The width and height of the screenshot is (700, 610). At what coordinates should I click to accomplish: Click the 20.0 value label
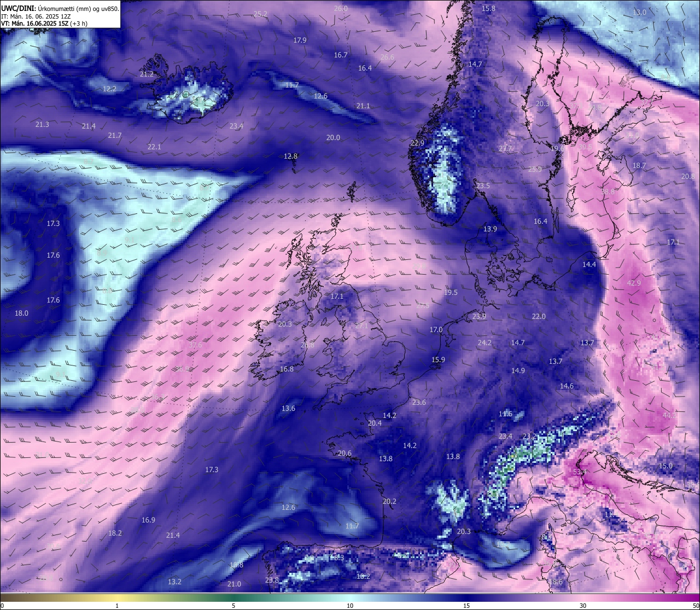pos(333,137)
